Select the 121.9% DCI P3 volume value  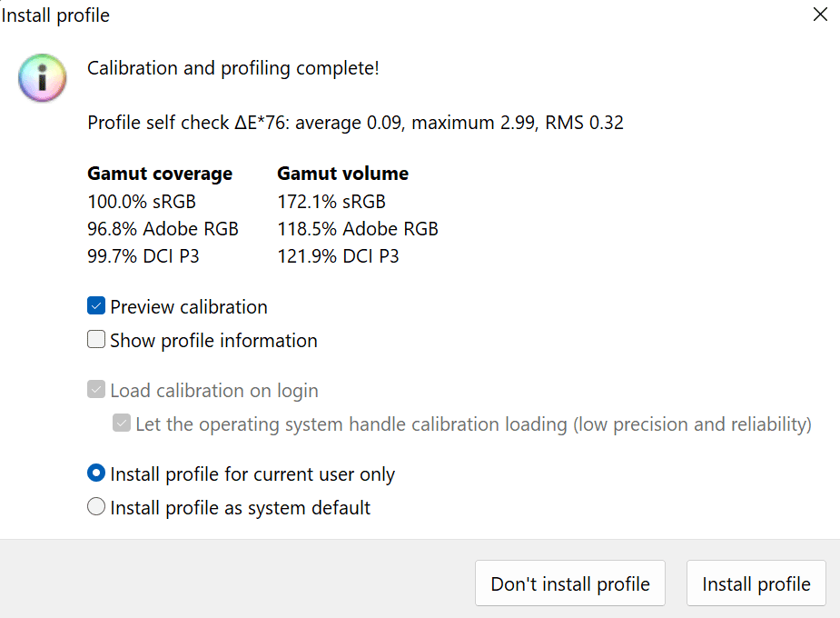[x=338, y=256]
